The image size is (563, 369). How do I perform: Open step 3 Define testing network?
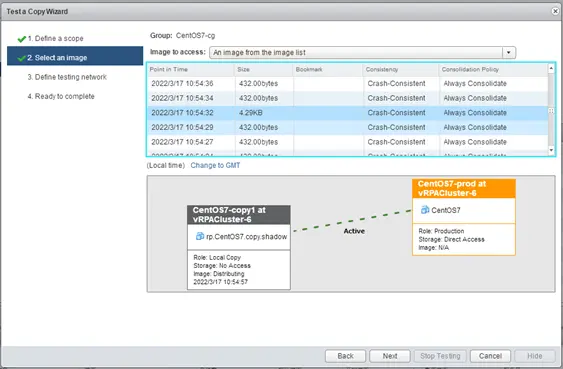(x=67, y=77)
